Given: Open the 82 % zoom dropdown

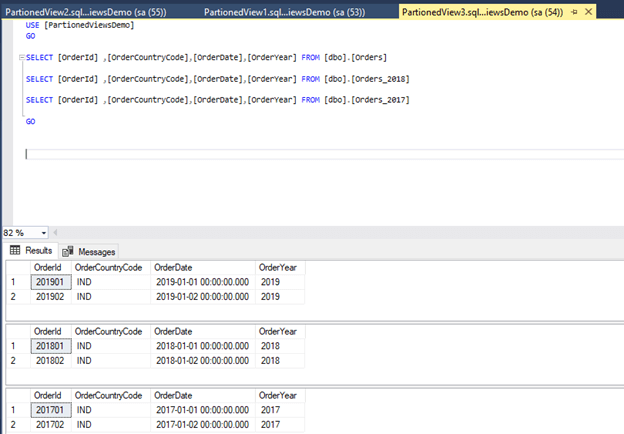Looking at the screenshot, I should point(43,233).
